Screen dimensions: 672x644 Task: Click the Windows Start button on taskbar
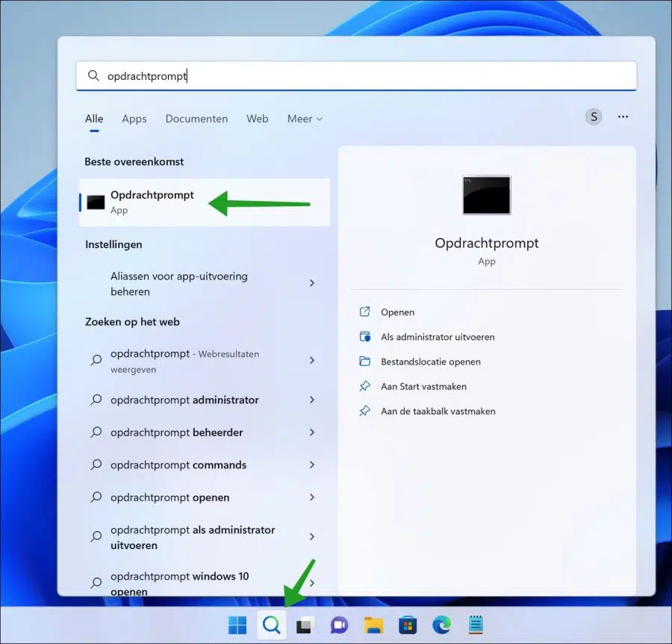tap(237, 625)
